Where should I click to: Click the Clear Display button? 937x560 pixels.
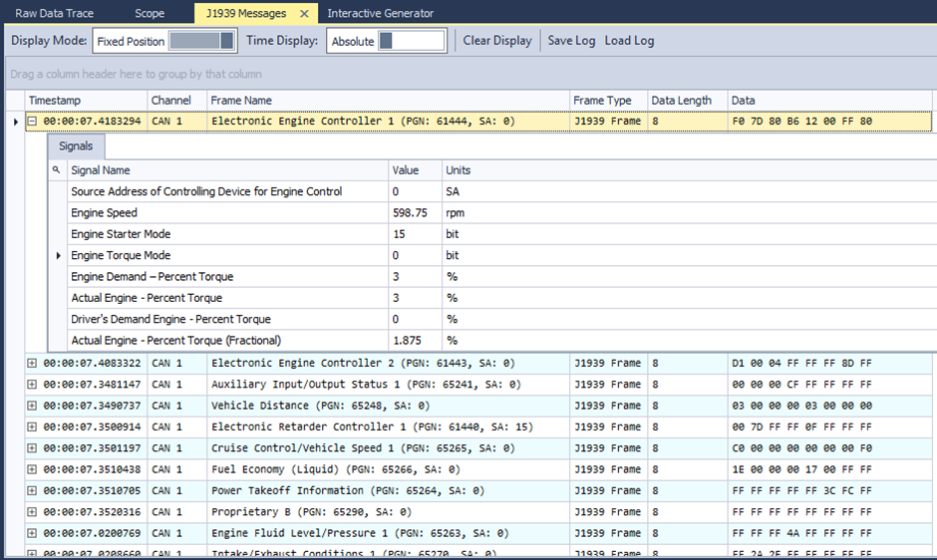497,41
